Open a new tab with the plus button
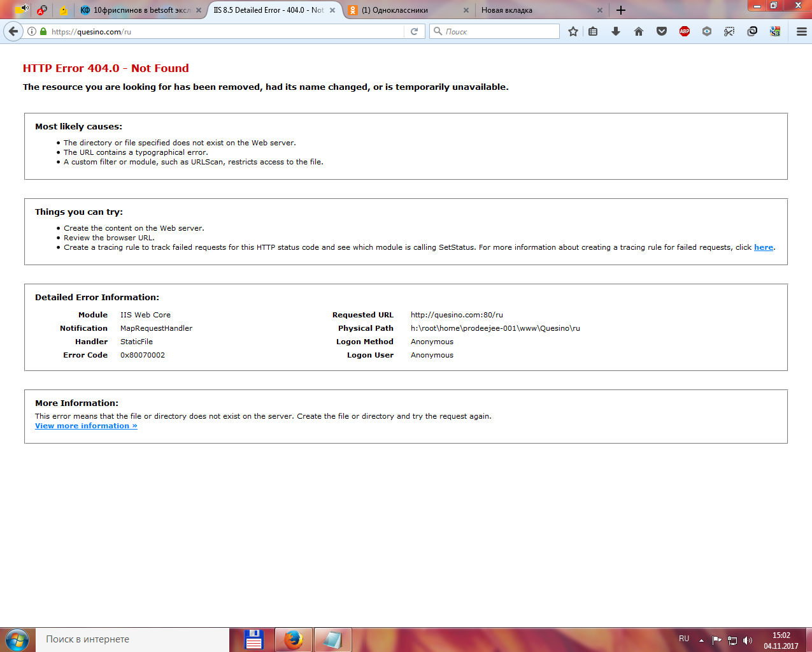Viewport: 812px width, 652px height. [x=621, y=10]
